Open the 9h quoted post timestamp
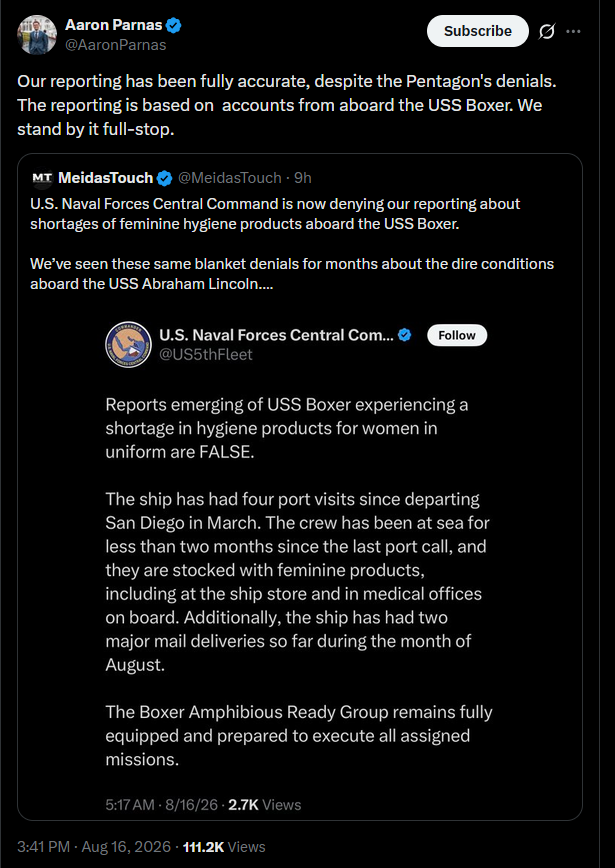This screenshot has width=615, height=868. click(303, 178)
